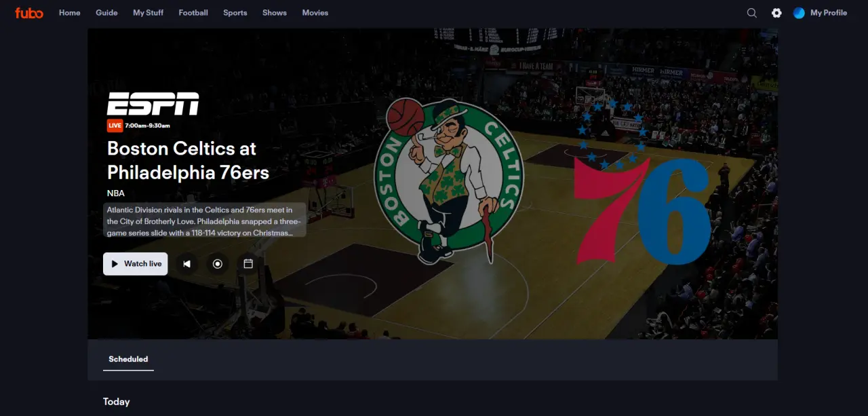Open the Sports section
This screenshot has height=416, width=868.
click(235, 13)
